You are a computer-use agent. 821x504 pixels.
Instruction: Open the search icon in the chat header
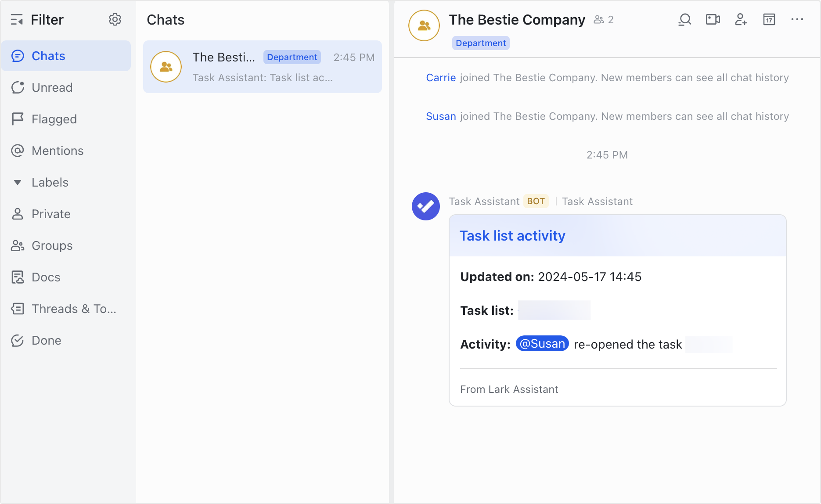click(x=684, y=19)
